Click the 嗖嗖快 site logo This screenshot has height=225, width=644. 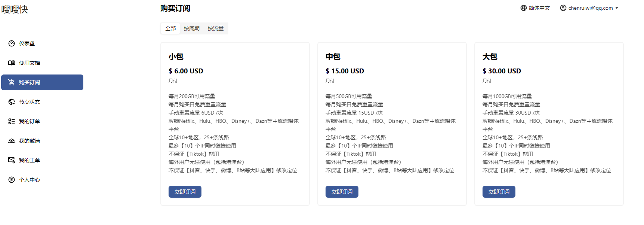[15, 9]
